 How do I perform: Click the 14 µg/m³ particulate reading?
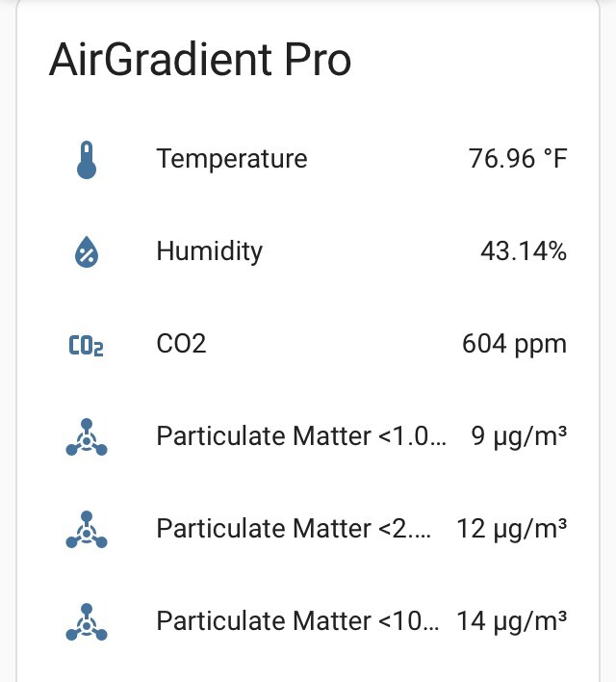point(512,621)
